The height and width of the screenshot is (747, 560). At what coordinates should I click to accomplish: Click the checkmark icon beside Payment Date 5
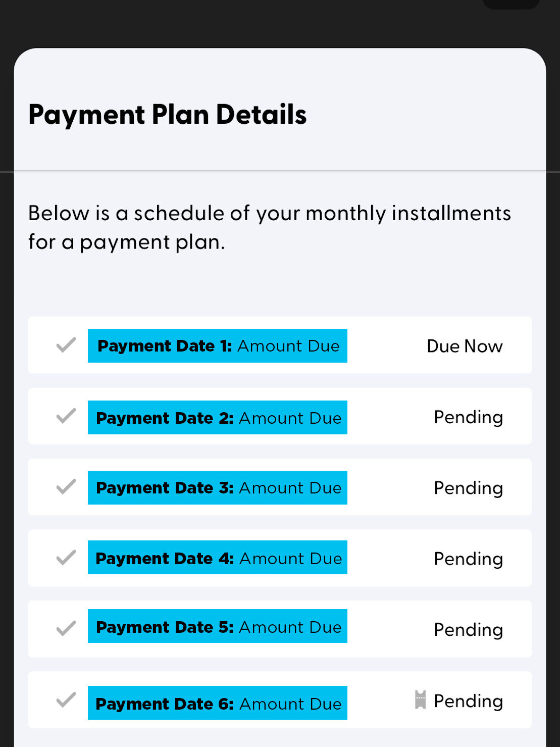[66, 628]
